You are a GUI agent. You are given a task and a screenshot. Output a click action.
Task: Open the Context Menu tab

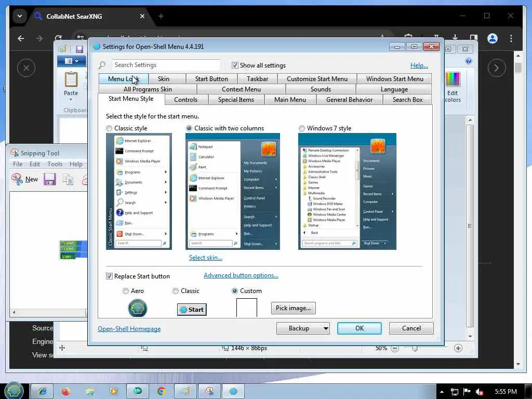[x=241, y=89]
